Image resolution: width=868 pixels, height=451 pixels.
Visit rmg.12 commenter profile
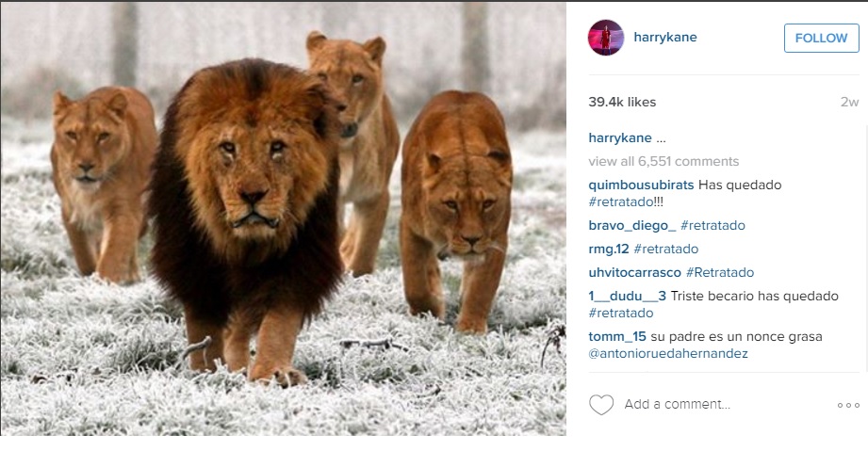point(609,249)
